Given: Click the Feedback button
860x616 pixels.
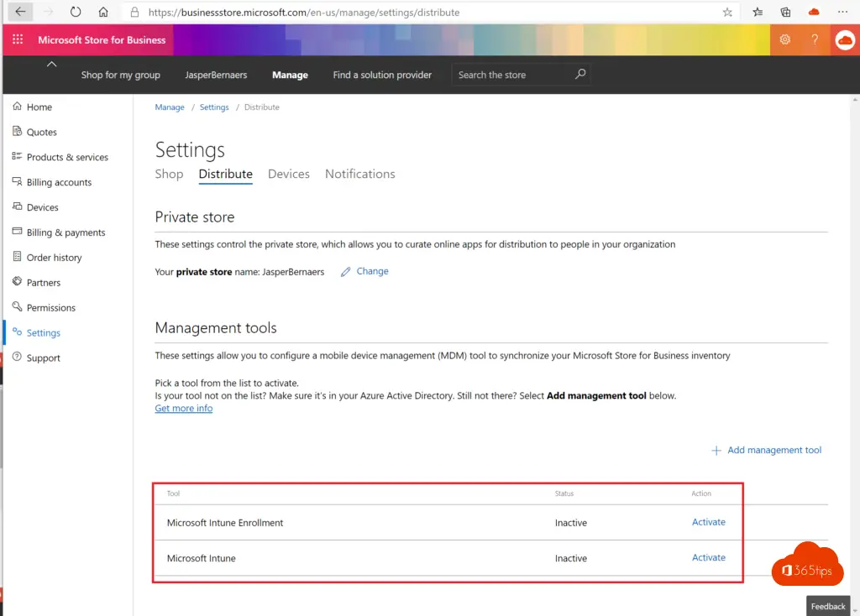Looking at the screenshot, I should coord(828,606).
